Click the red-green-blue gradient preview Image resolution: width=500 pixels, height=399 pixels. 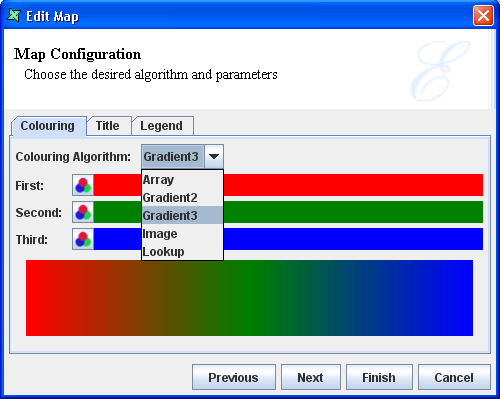coord(249,298)
